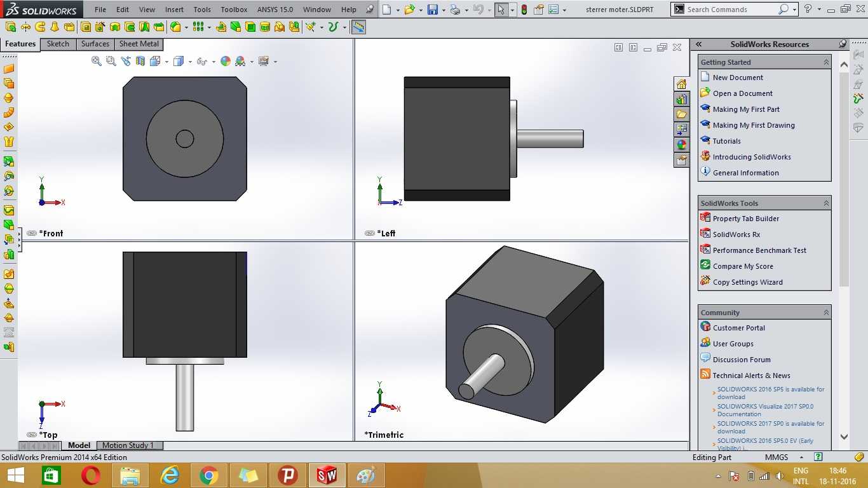This screenshot has height=488, width=868.
Task: Open the File Explorer folder tab icon
Action: click(681, 114)
